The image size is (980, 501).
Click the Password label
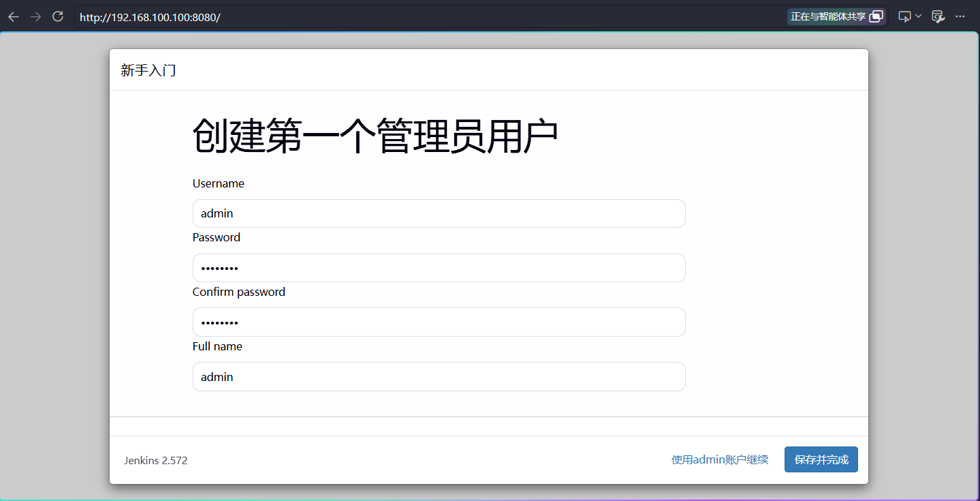[x=217, y=237]
